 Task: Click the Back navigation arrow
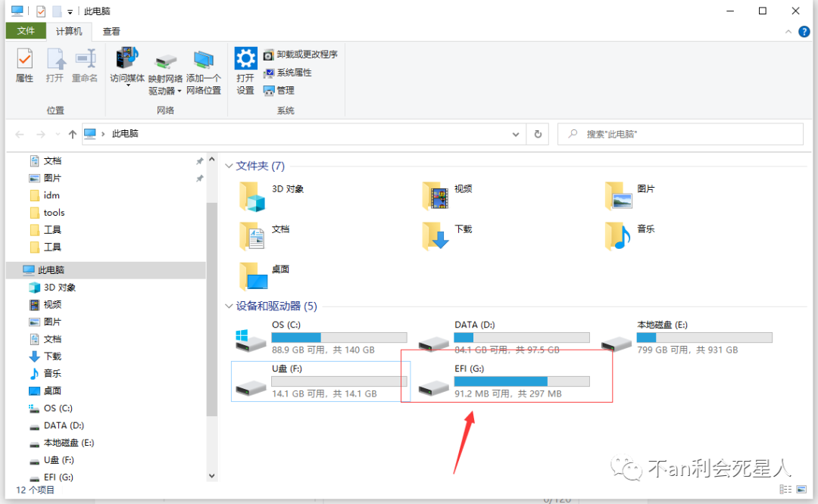tap(20, 135)
